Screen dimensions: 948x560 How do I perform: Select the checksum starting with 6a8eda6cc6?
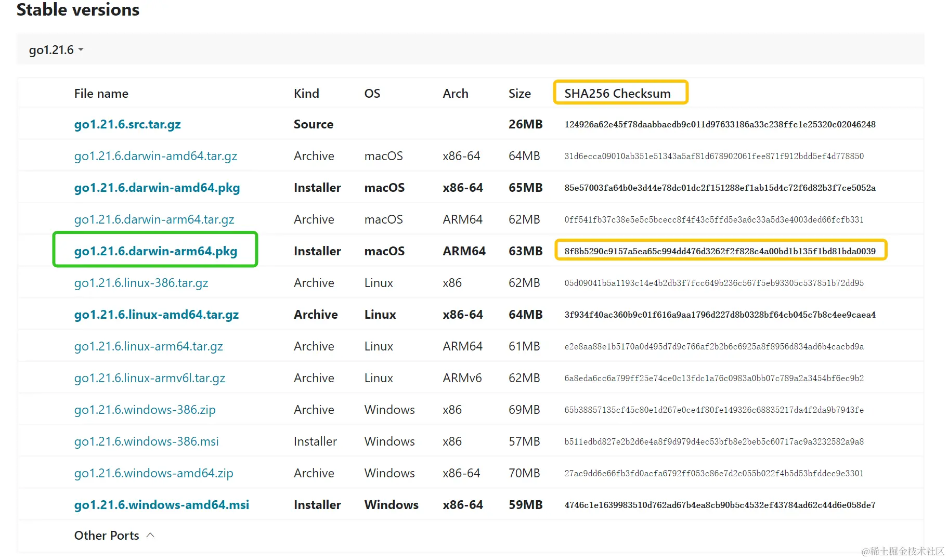pyautogui.click(x=714, y=378)
